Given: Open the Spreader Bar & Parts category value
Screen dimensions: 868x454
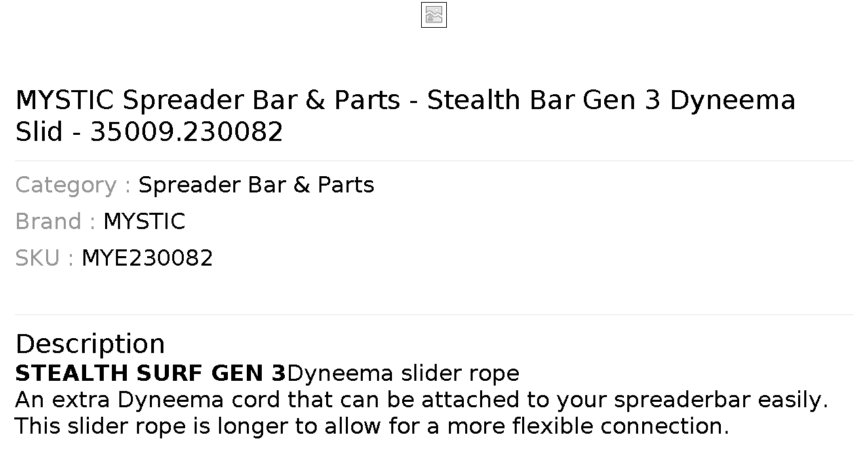Looking at the screenshot, I should pyautogui.click(x=256, y=185).
